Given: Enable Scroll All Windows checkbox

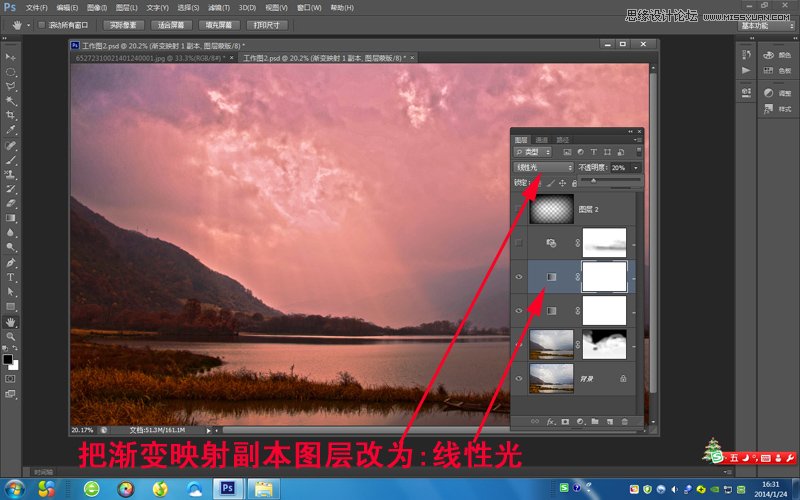Looking at the screenshot, I should pyautogui.click(x=42, y=25).
